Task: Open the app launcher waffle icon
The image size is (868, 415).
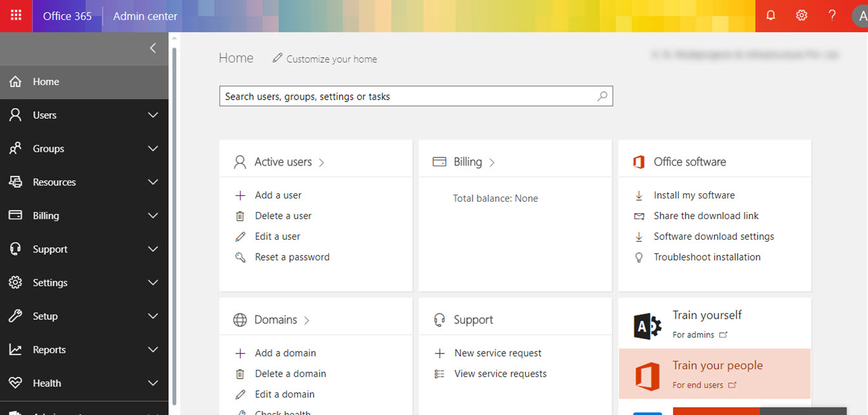Action: tap(16, 16)
